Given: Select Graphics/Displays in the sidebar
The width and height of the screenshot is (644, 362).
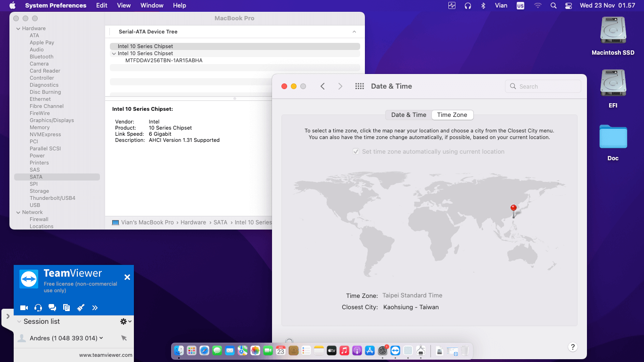Looking at the screenshot, I should coord(52,120).
